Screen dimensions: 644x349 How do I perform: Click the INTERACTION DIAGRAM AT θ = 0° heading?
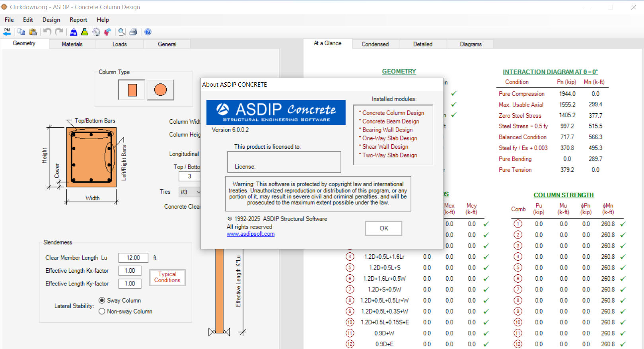[550, 72]
